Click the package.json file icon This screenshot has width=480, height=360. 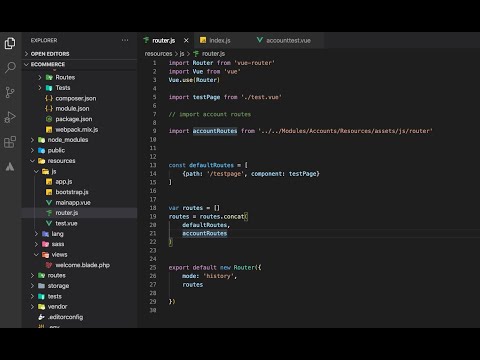click(49, 119)
